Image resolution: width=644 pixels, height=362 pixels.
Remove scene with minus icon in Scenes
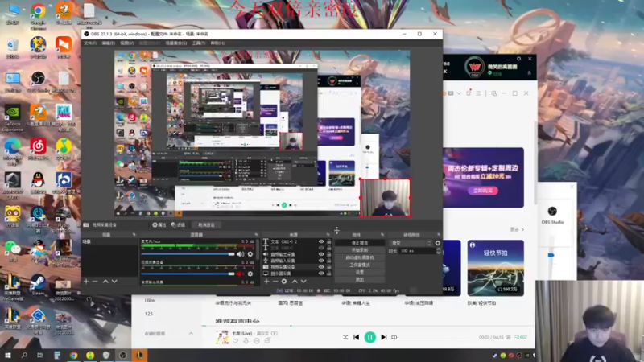pos(95,281)
